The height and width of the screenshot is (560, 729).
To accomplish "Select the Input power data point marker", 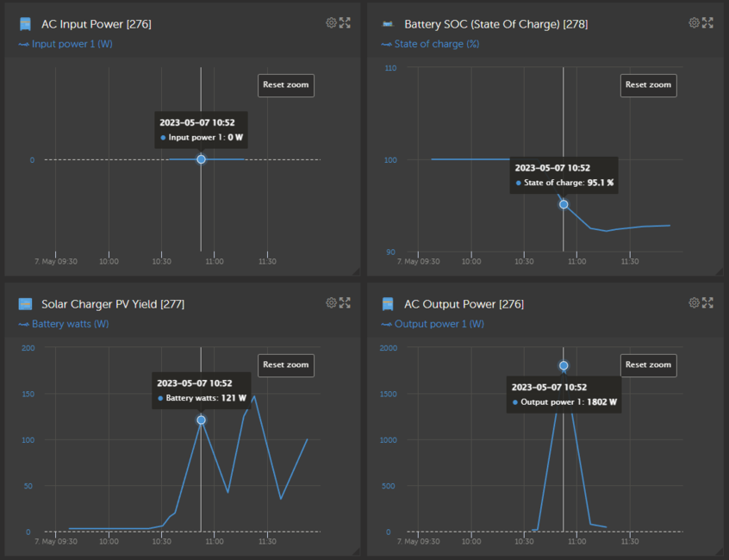I will point(201,159).
